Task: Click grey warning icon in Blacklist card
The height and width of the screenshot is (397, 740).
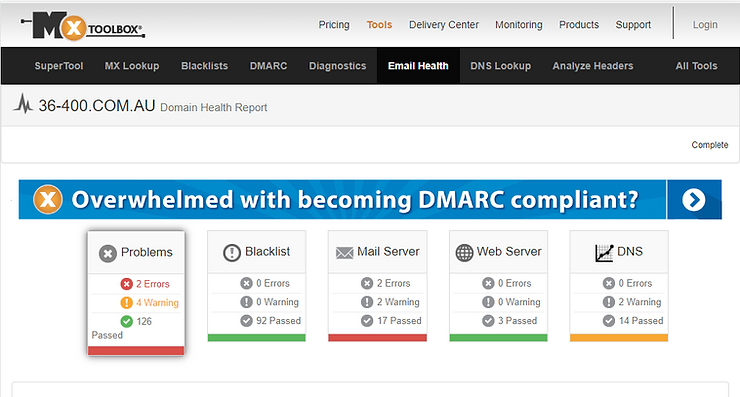Action: 246,302
